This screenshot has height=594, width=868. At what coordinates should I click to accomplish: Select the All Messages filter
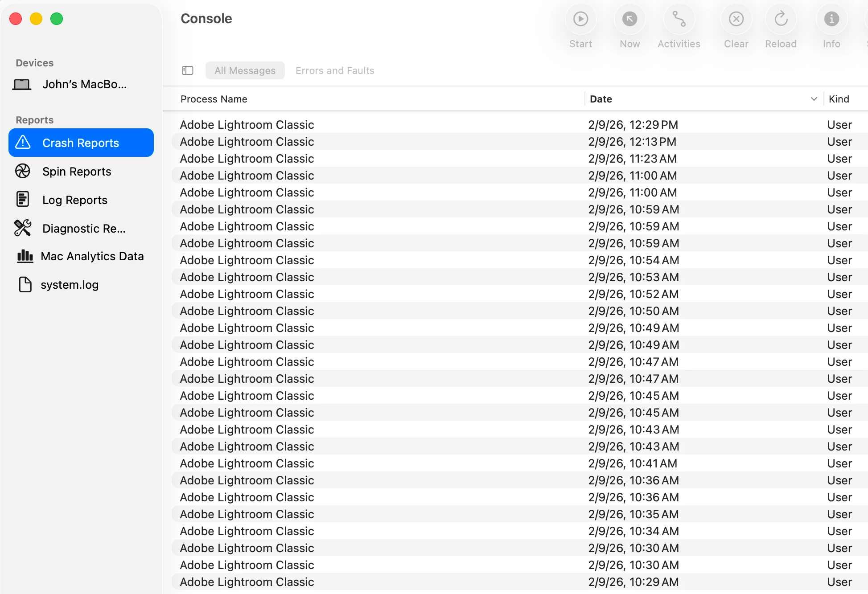(245, 70)
